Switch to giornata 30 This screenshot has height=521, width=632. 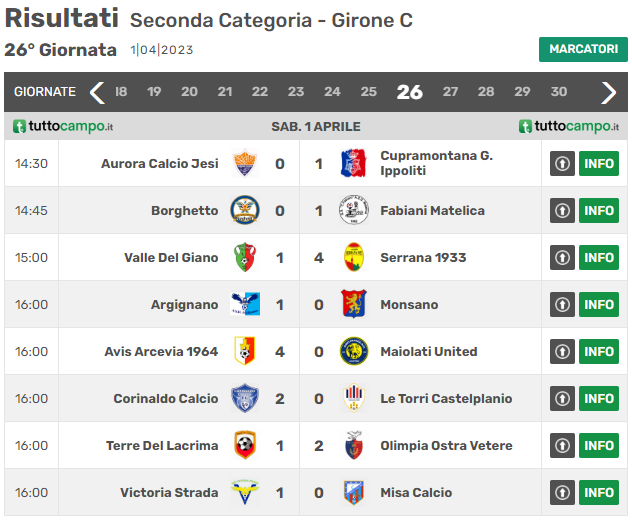pos(559,92)
